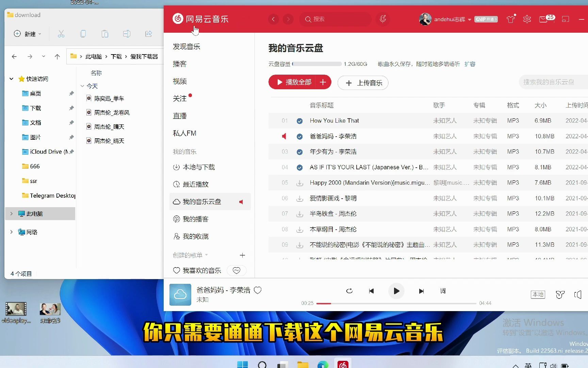Sort by 大小 column header
Screen dimensions: 588x368
[540, 105]
